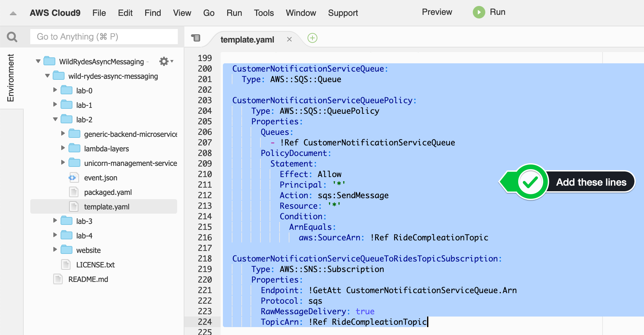Click the Preview button
The image size is (644, 335).
point(437,12)
